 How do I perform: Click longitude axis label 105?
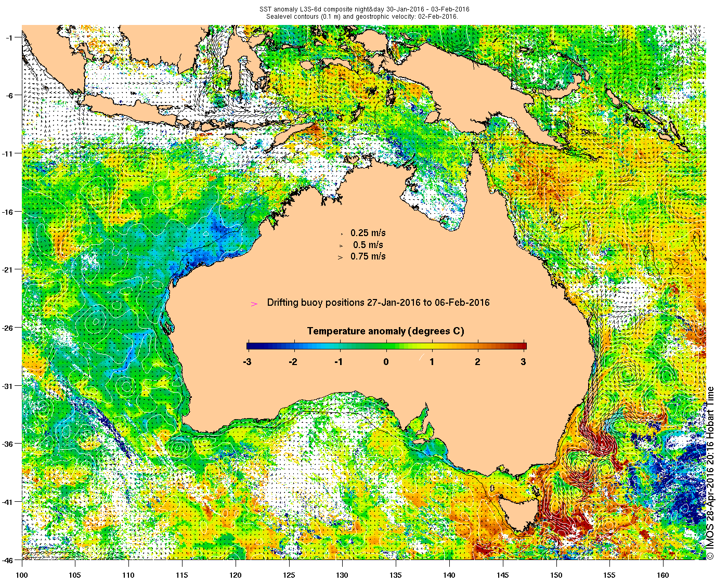(75, 575)
